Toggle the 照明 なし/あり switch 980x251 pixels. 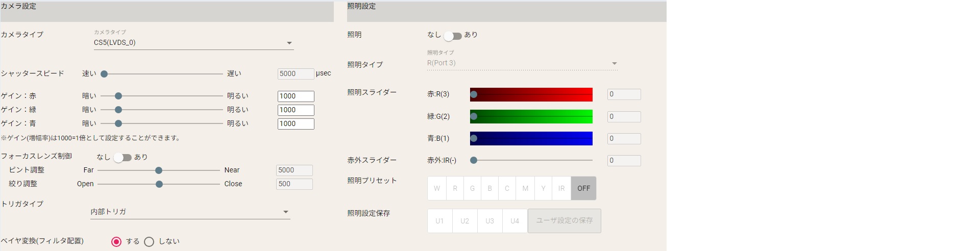[x=452, y=36]
